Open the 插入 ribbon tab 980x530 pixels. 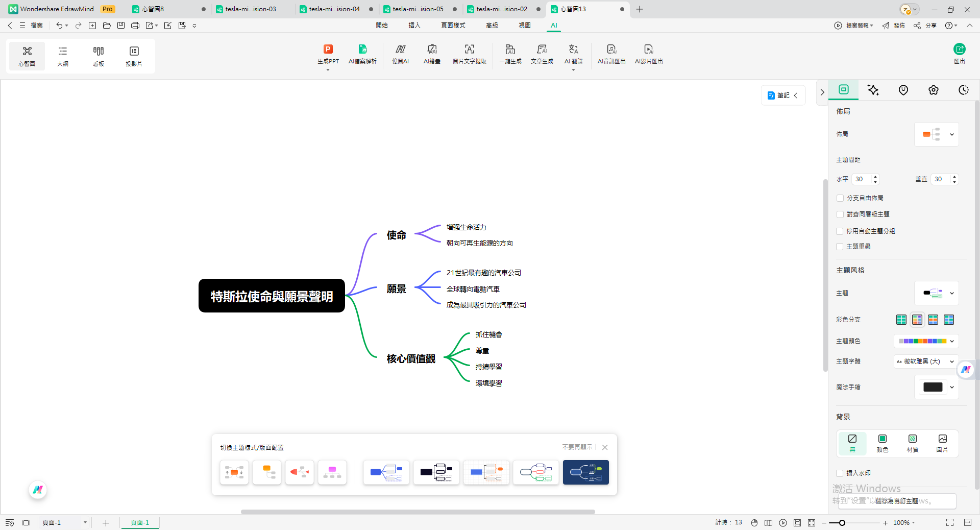[x=414, y=25]
